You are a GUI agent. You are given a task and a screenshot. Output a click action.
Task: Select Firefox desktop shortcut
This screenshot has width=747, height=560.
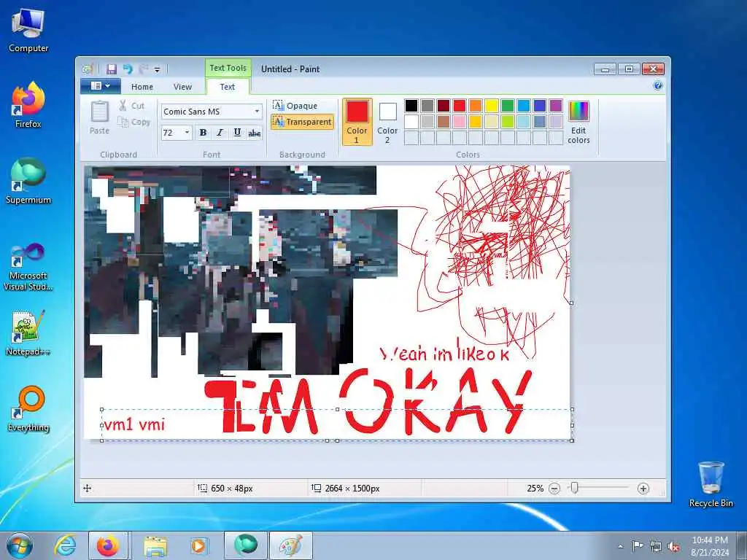click(28, 105)
